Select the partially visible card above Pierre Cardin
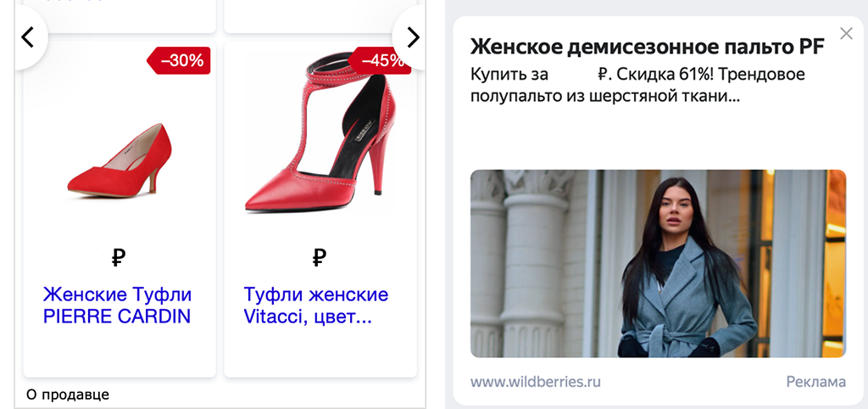868x409 pixels. coord(120,17)
